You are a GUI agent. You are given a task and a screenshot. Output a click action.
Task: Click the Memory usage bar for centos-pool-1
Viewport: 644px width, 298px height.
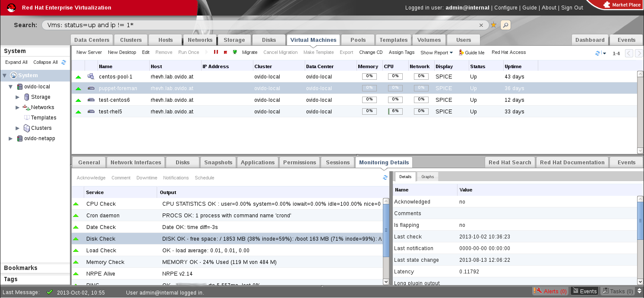click(369, 76)
